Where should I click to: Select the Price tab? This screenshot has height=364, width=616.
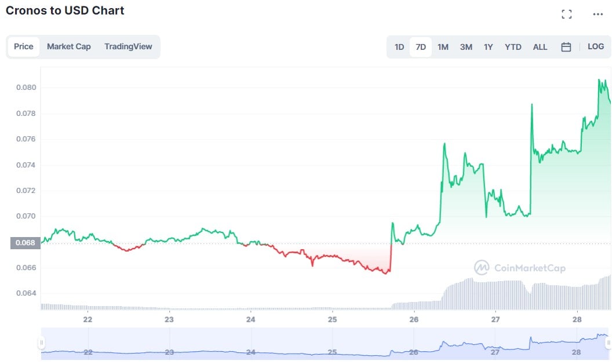click(x=23, y=46)
